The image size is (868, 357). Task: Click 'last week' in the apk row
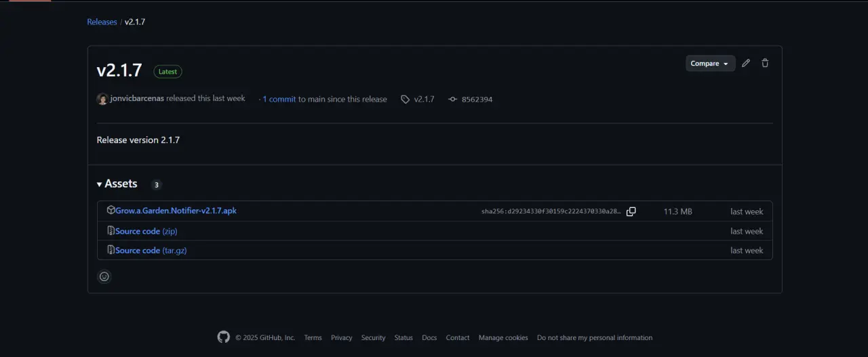(747, 211)
